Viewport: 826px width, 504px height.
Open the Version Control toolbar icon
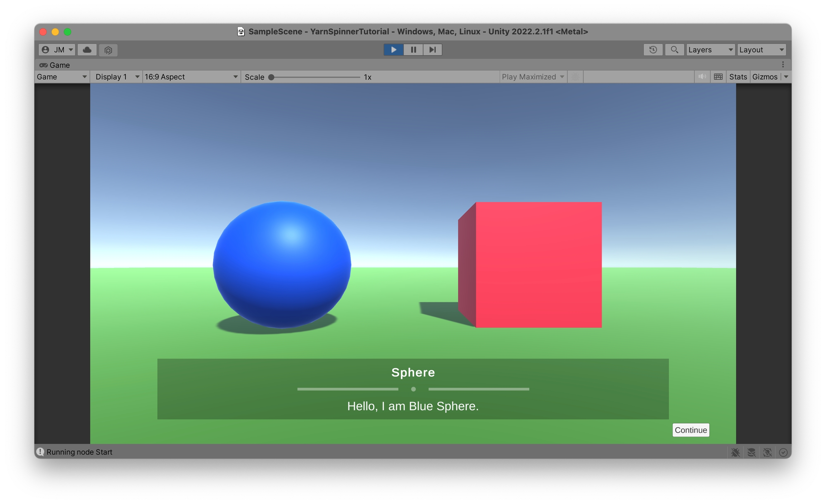108,50
